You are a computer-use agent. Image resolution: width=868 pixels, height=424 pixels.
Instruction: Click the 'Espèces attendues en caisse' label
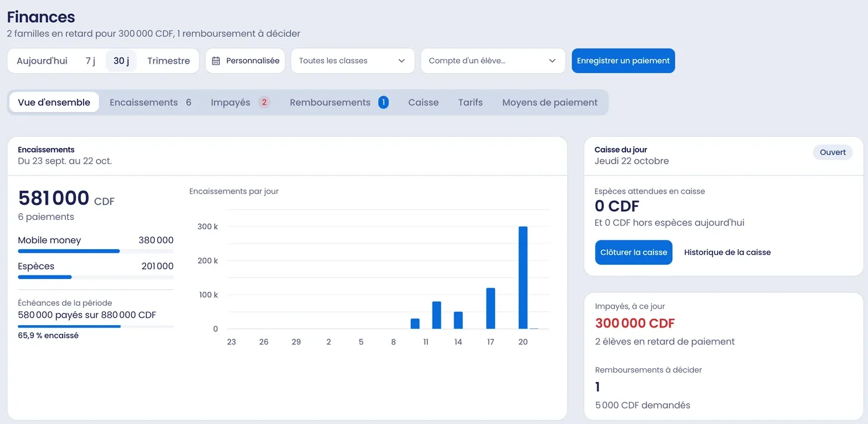[x=650, y=191]
